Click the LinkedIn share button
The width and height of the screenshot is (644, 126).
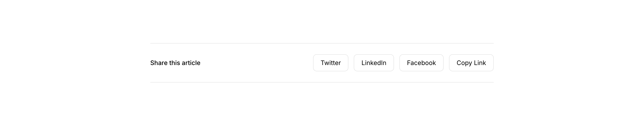374,63
